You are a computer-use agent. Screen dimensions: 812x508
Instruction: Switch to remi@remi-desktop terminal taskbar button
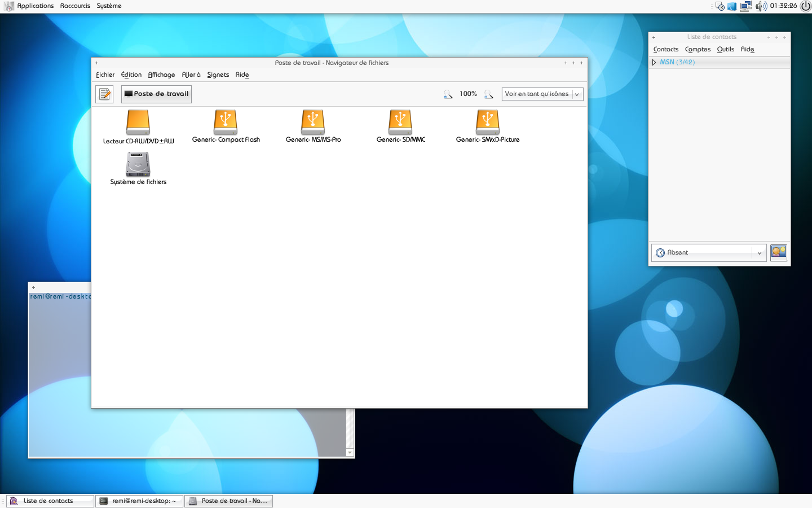click(139, 501)
